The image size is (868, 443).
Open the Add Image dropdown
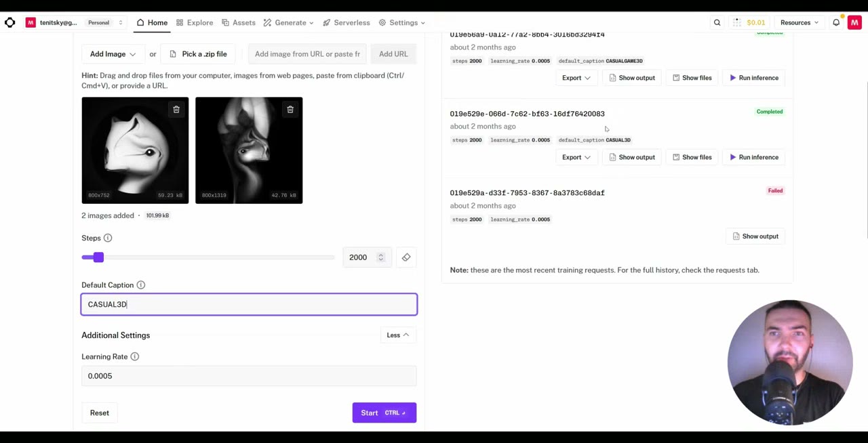point(113,54)
